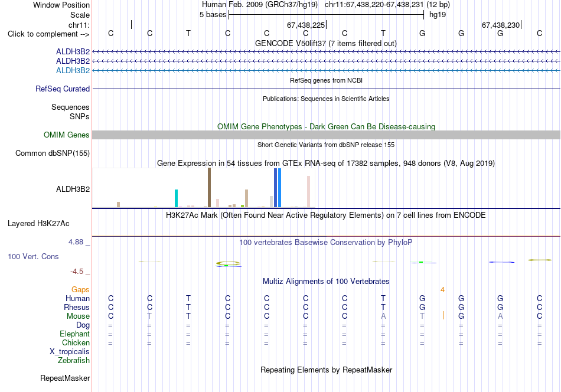Select the Mouse alignment row label
The width and height of the screenshot is (561, 392).
pos(78,316)
